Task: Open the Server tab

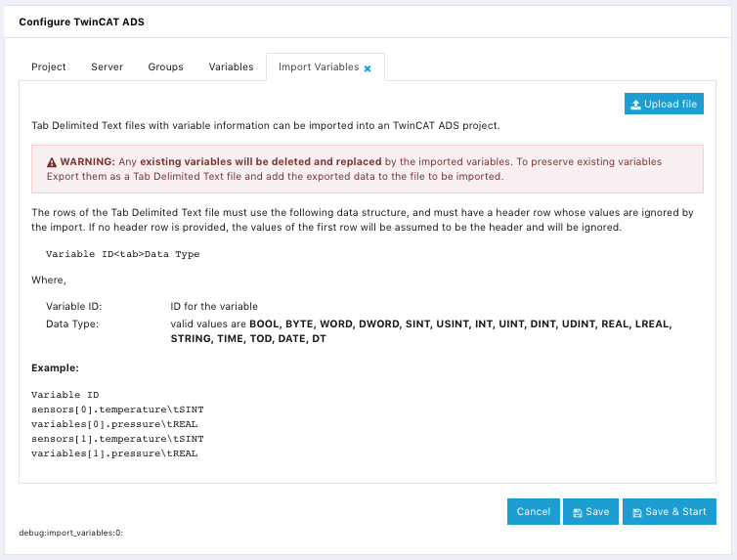Action: (108, 66)
